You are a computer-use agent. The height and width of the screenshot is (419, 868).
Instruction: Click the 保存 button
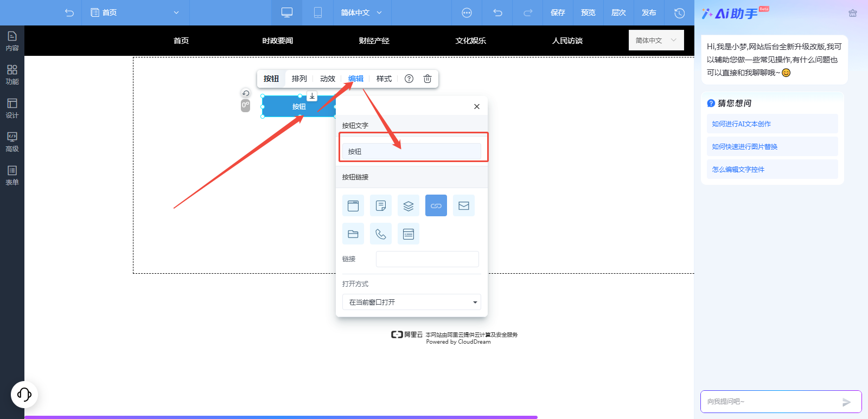(x=558, y=12)
